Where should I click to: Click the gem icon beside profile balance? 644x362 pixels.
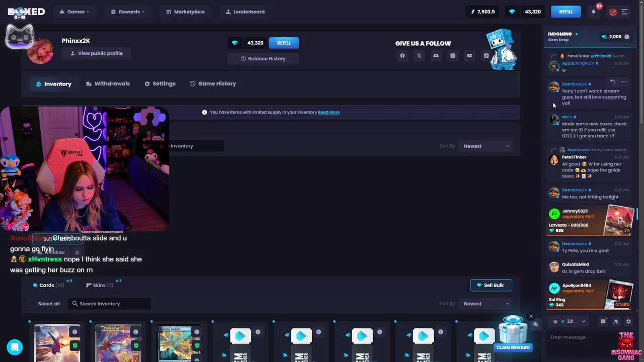click(x=234, y=43)
